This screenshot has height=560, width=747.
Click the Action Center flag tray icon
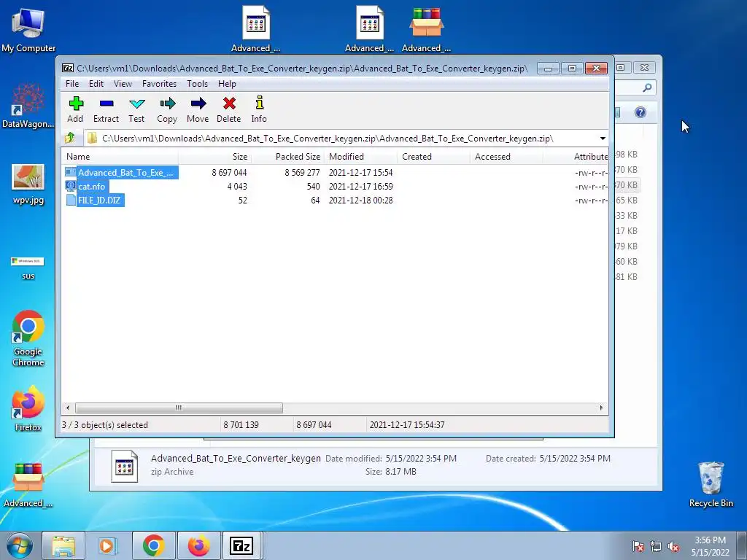(x=638, y=547)
